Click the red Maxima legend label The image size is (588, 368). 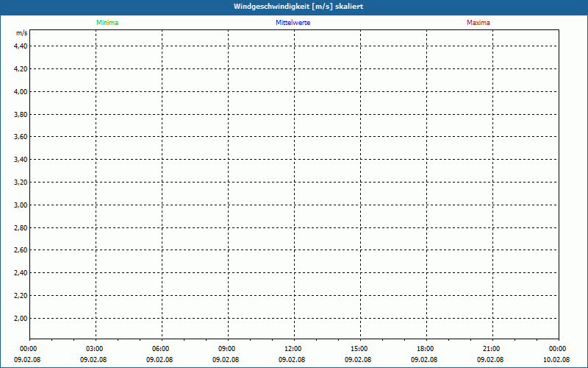(x=478, y=23)
